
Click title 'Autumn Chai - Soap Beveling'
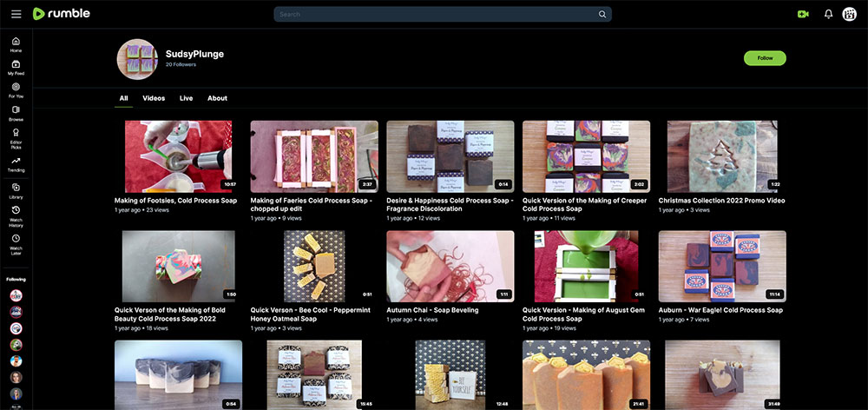tap(432, 310)
